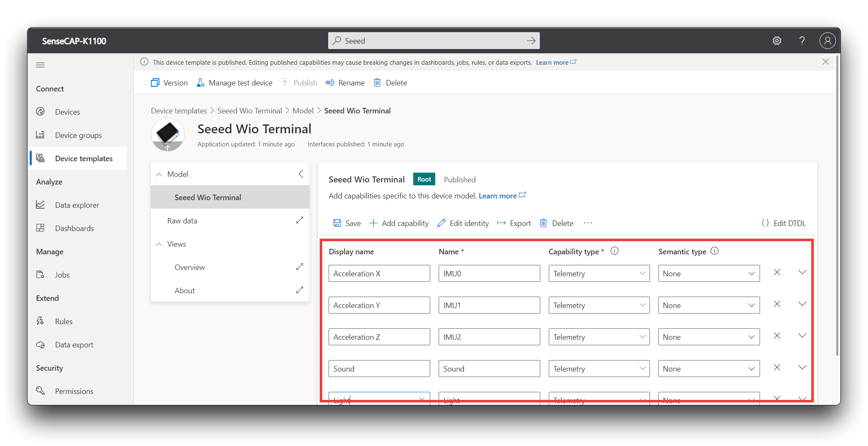The height and width of the screenshot is (446, 868).
Task: Remove the Acceleration X capability row
Action: pyautogui.click(x=777, y=273)
